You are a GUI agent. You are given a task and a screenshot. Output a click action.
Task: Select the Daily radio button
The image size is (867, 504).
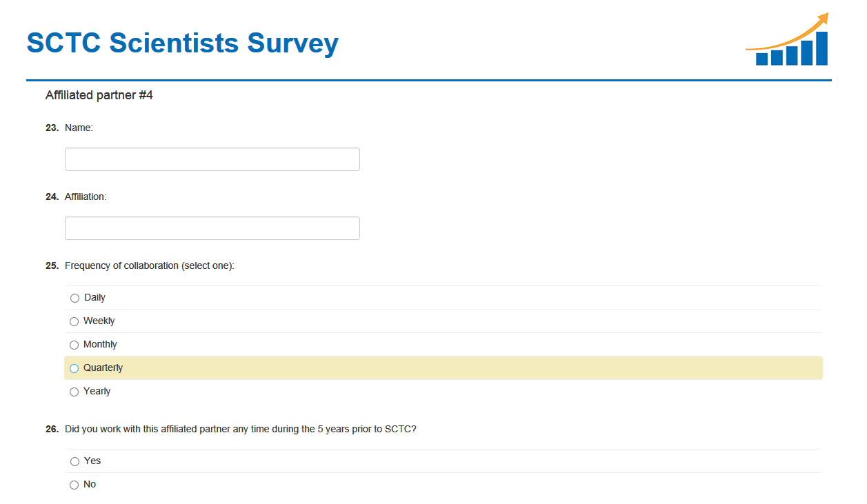tap(74, 298)
